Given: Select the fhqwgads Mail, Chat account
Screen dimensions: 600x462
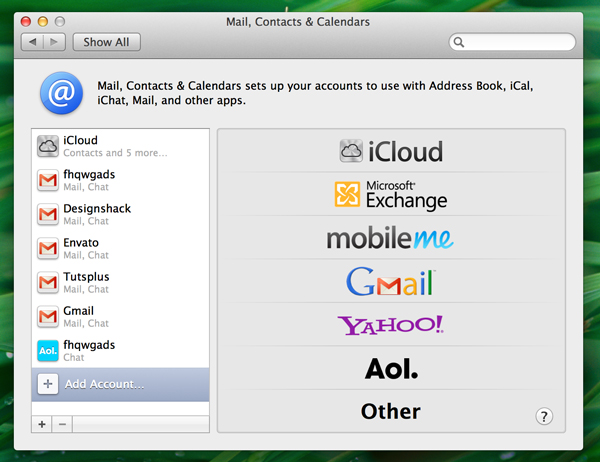Looking at the screenshot, I should coord(121,180).
